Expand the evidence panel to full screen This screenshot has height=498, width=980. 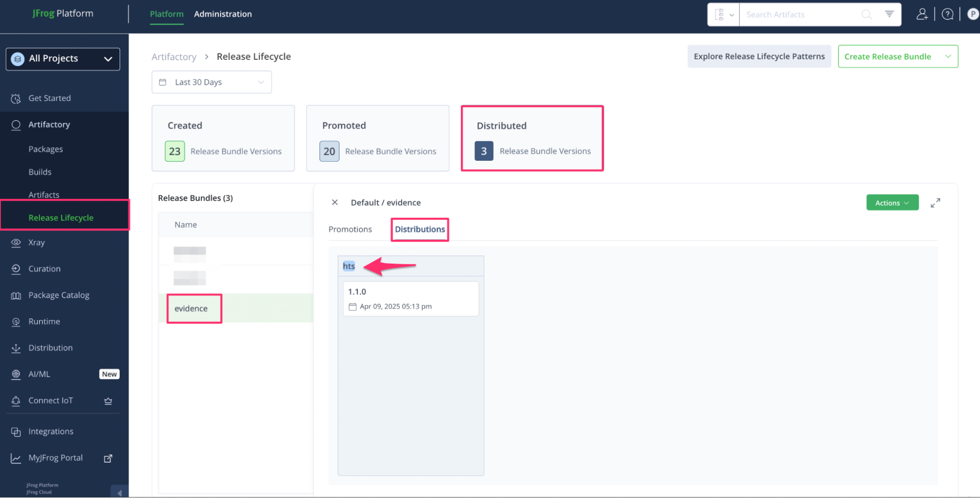935,203
